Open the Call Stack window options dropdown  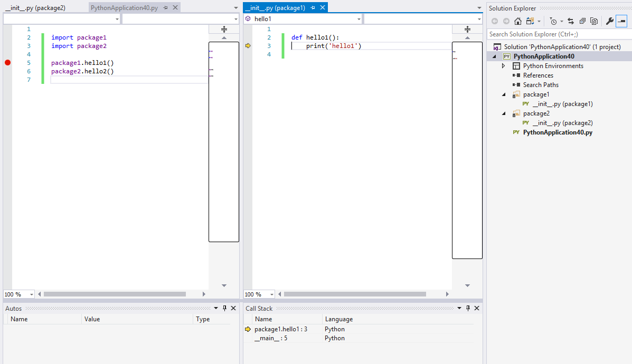459,308
